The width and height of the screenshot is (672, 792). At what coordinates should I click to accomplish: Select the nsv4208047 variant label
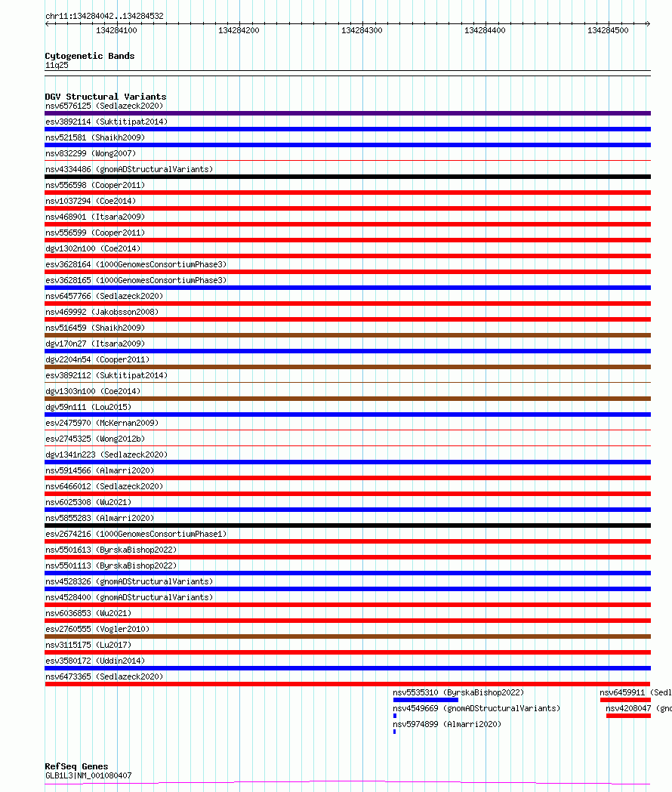(x=639, y=709)
